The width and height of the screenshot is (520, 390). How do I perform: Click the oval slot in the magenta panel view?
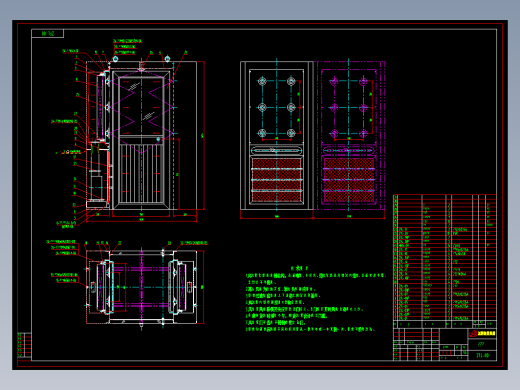click(349, 151)
